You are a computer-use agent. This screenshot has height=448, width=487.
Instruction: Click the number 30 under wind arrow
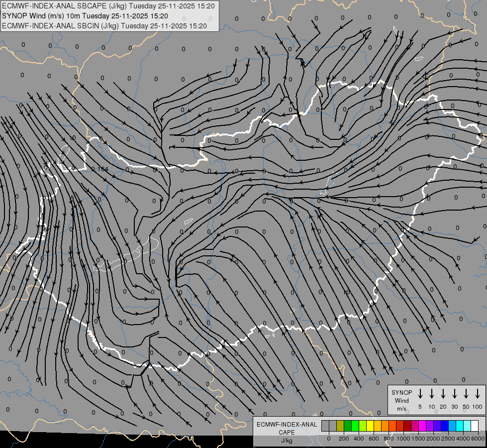(x=454, y=407)
